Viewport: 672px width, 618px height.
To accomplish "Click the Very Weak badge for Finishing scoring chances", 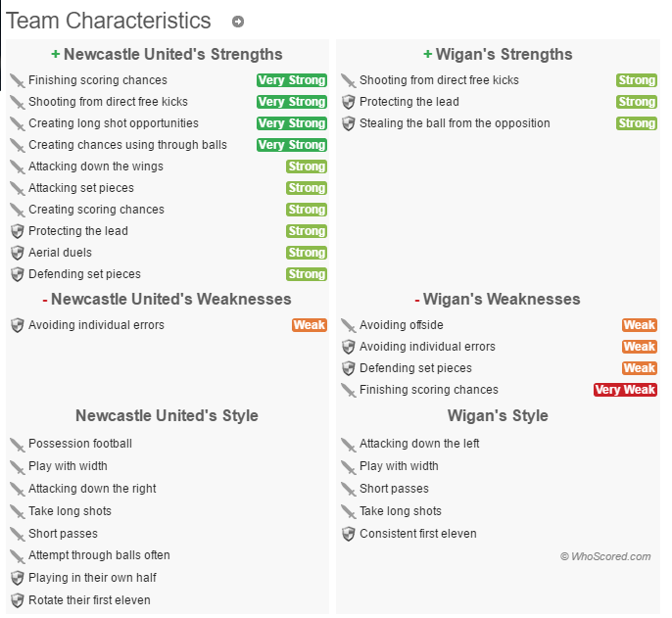I will click(625, 390).
